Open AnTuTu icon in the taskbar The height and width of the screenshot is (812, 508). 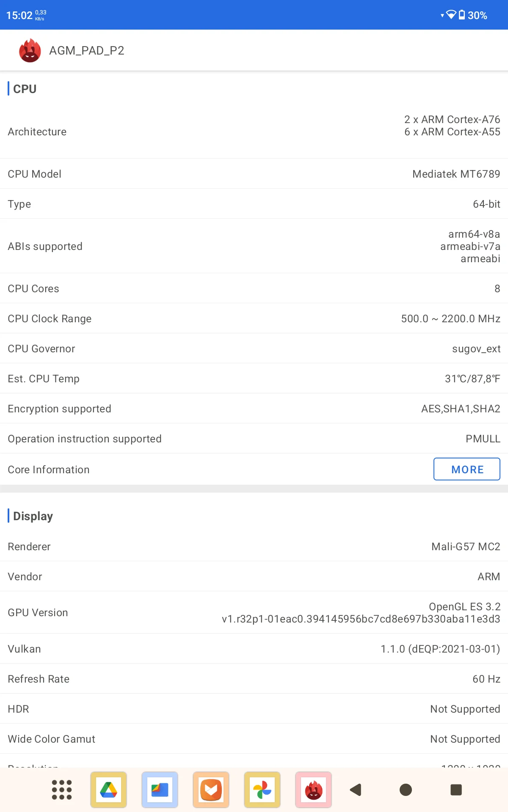(314, 790)
